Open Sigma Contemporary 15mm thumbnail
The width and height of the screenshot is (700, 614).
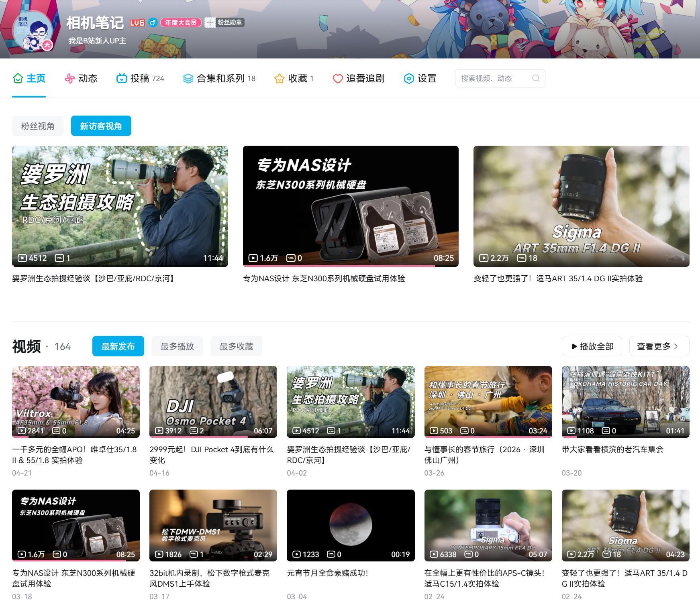pos(488,525)
